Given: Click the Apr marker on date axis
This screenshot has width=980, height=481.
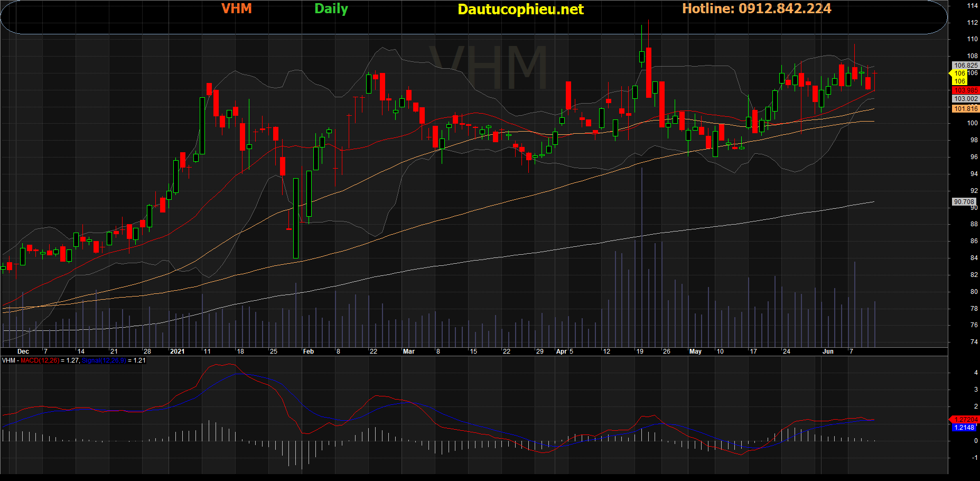Looking at the screenshot, I should (562, 351).
